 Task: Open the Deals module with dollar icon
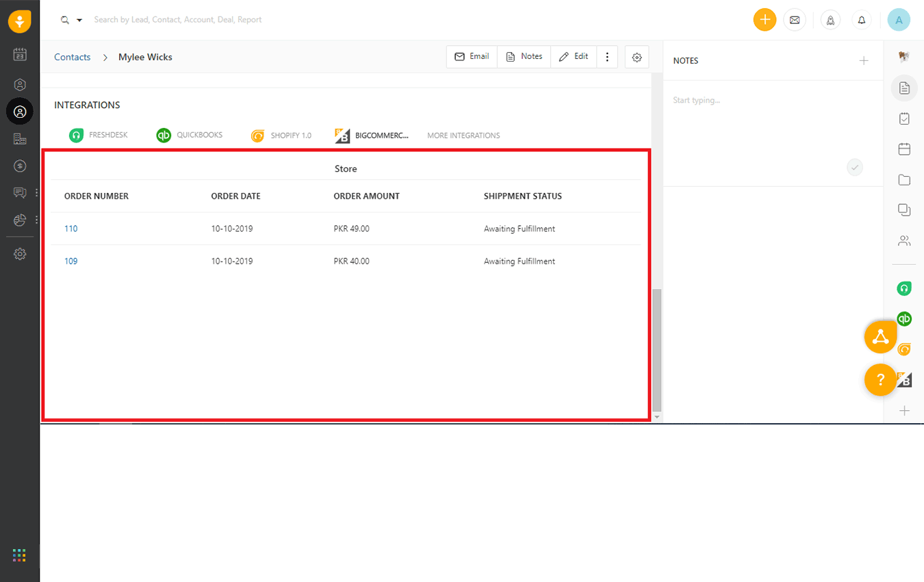tap(19, 165)
